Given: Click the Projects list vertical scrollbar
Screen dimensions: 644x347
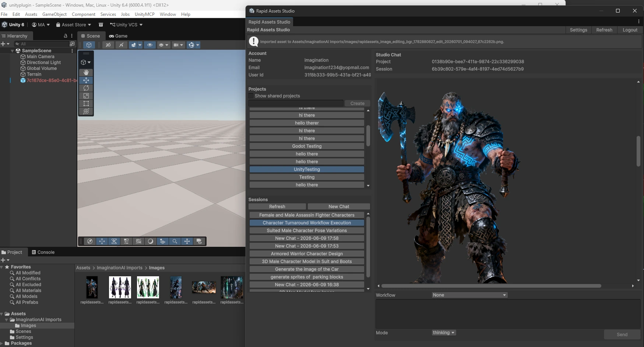Looking at the screenshot, I should coord(368,136).
